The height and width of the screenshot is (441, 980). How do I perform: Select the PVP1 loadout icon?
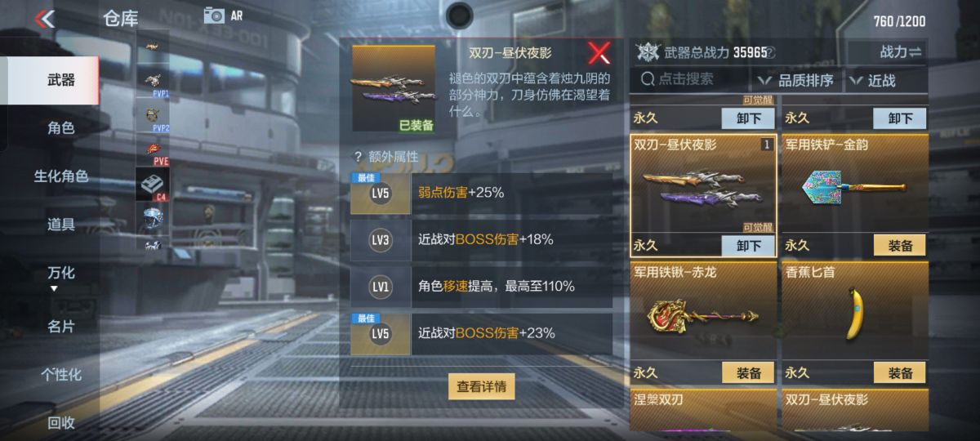pyautogui.click(x=153, y=82)
